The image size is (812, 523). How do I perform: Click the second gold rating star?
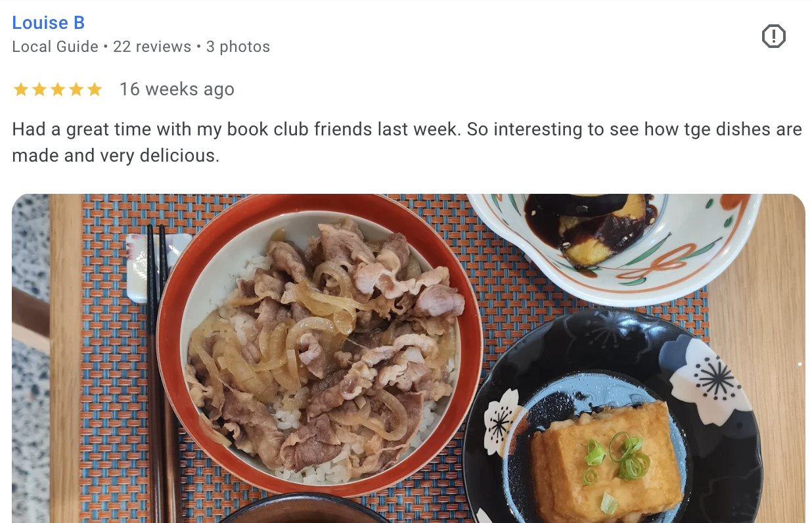pos(39,89)
